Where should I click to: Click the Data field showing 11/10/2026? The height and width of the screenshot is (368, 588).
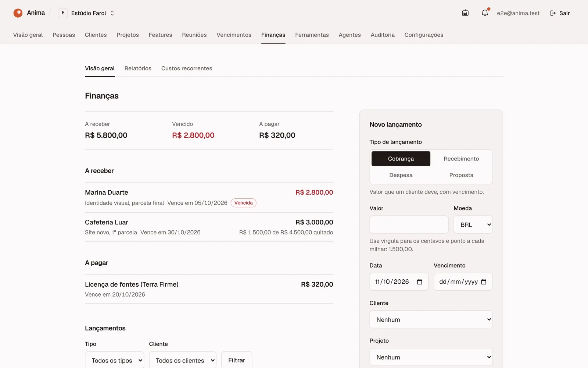click(x=399, y=282)
